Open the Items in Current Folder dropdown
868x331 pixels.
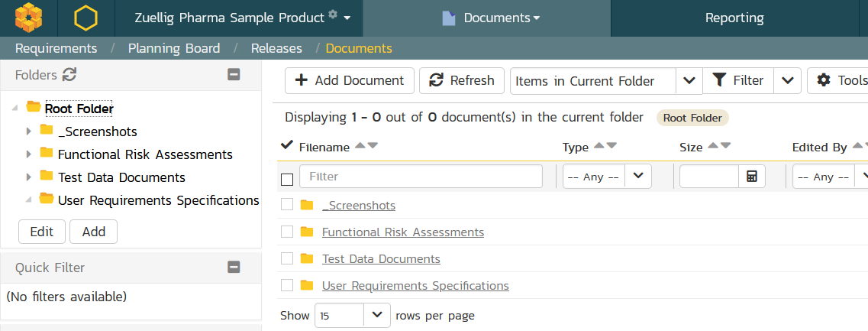pyautogui.click(x=689, y=81)
